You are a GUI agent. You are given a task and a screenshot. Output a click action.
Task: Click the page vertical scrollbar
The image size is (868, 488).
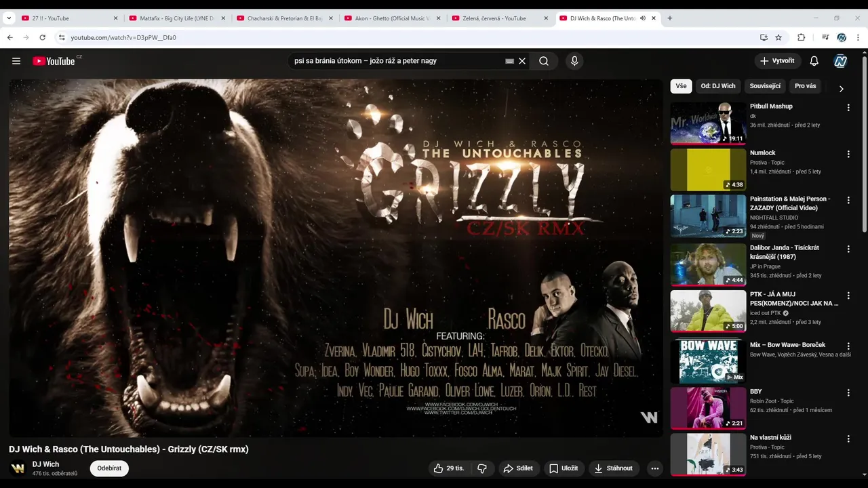tap(865, 142)
